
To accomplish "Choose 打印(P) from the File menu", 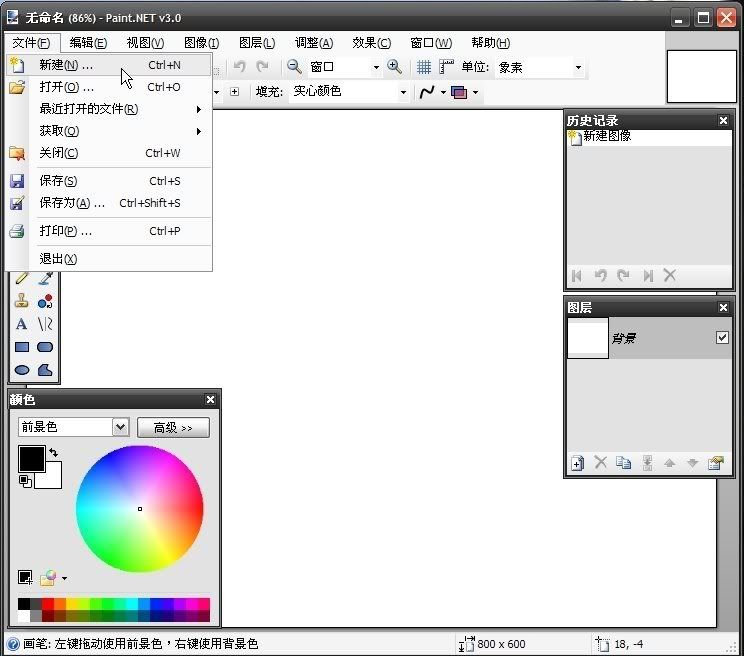I will pos(110,231).
